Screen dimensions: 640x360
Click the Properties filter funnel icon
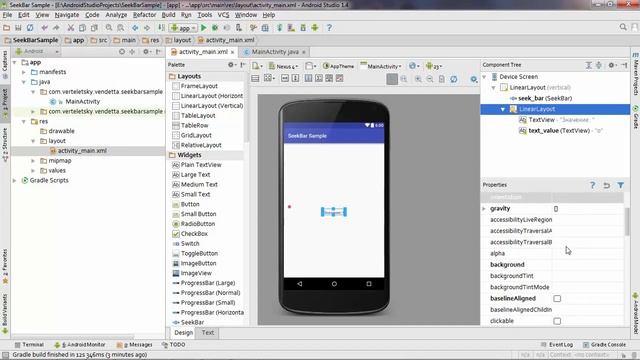pyautogui.click(x=621, y=185)
